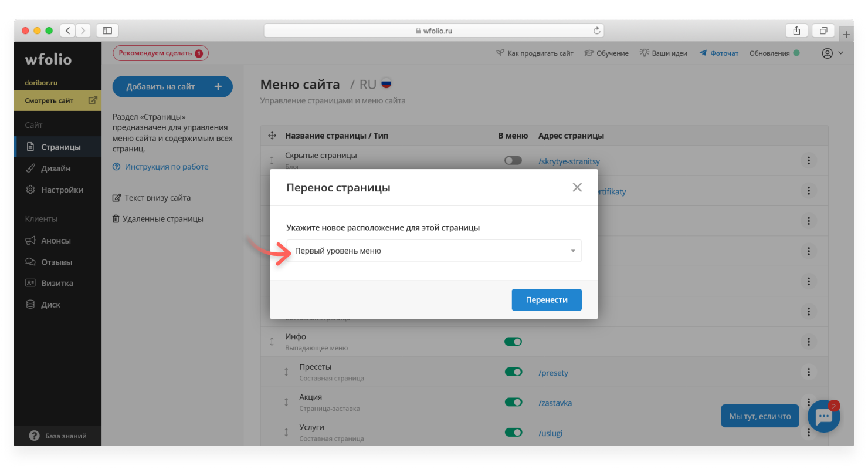Click the RU language link
Image resolution: width=868 pixels, height=469 pixels.
pyautogui.click(x=368, y=85)
